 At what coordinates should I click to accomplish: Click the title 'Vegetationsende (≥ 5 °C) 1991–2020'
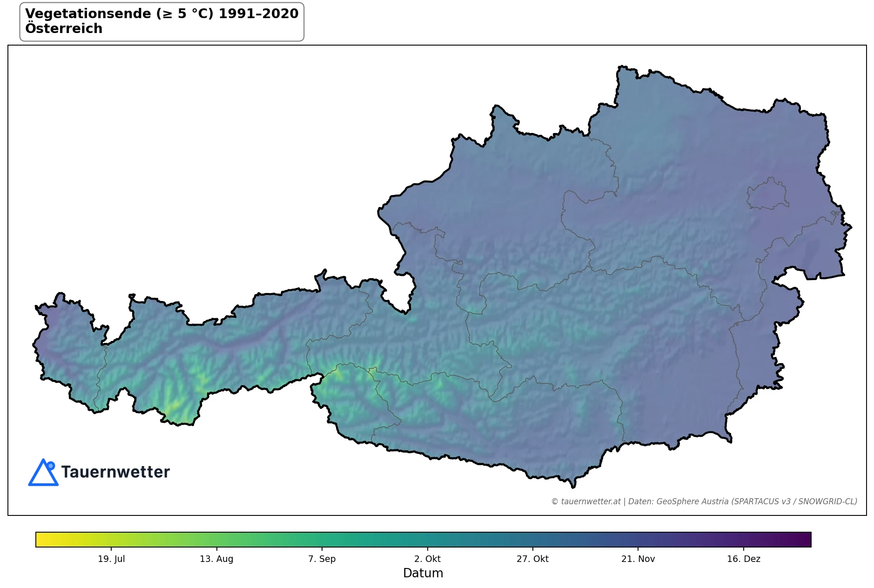[161, 13]
